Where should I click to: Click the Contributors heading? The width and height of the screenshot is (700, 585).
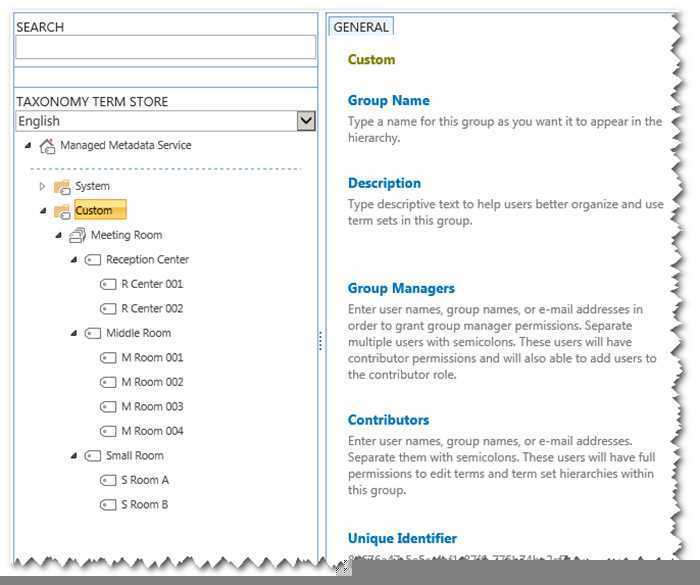[388, 420]
